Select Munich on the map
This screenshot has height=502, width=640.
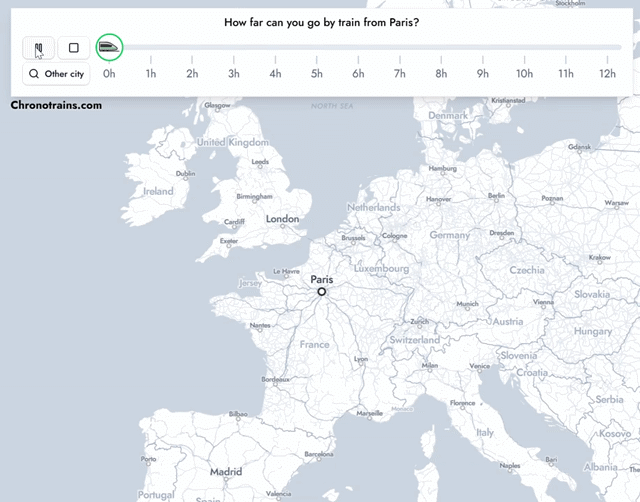[467, 304]
